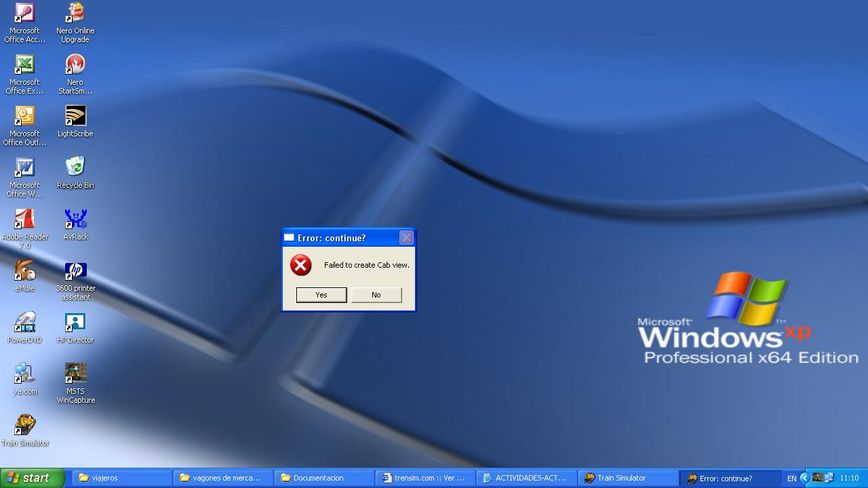Select the Nero StartSmart icon
868x488 pixels.
(x=75, y=64)
